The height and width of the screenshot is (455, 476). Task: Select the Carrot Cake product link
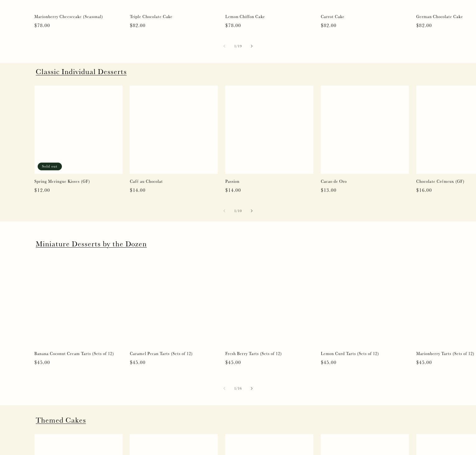[x=333, y=17]
